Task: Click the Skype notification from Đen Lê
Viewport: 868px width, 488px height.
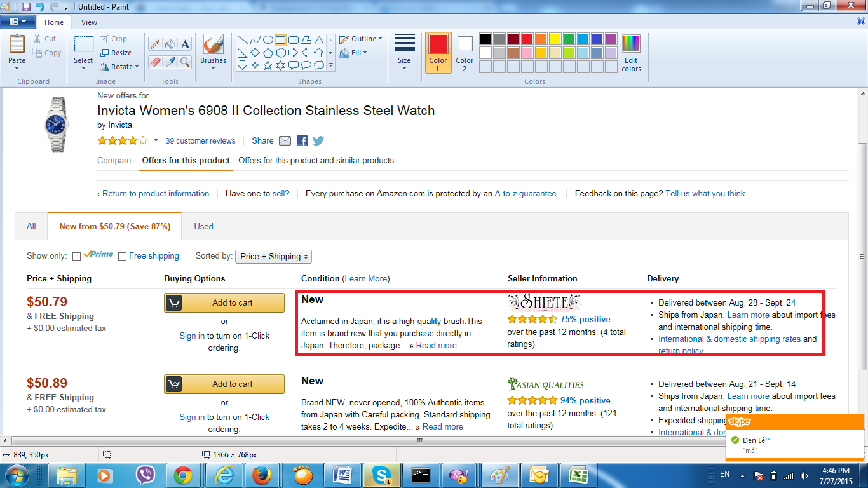Action: point(795,438)
